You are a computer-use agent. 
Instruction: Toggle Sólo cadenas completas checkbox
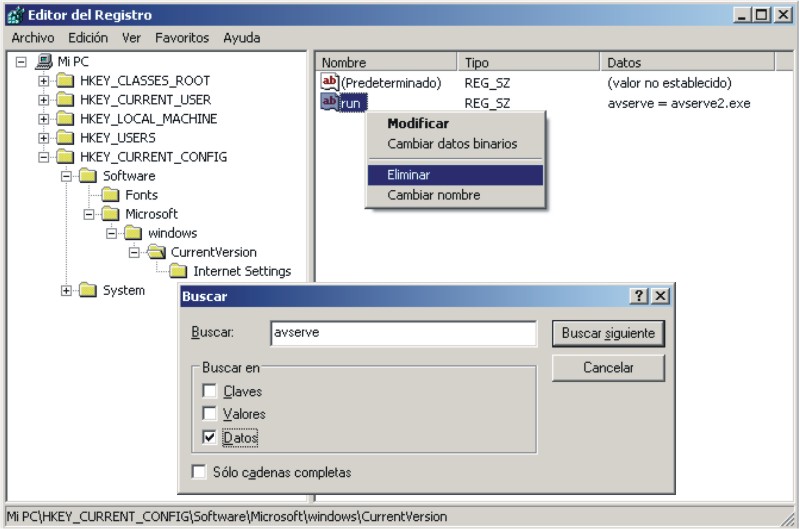pyautogui.click(x=198, y=472)
